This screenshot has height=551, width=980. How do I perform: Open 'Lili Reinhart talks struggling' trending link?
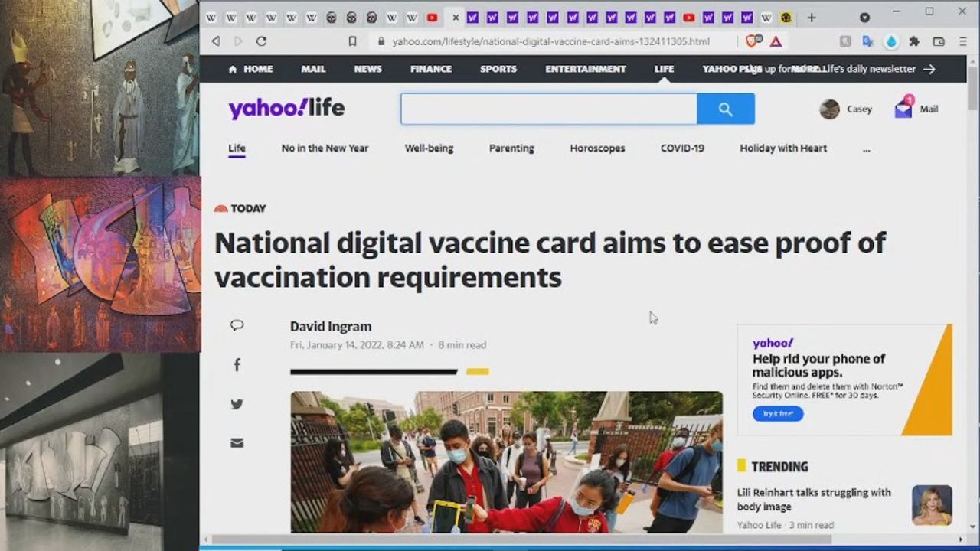pos(813,499)
